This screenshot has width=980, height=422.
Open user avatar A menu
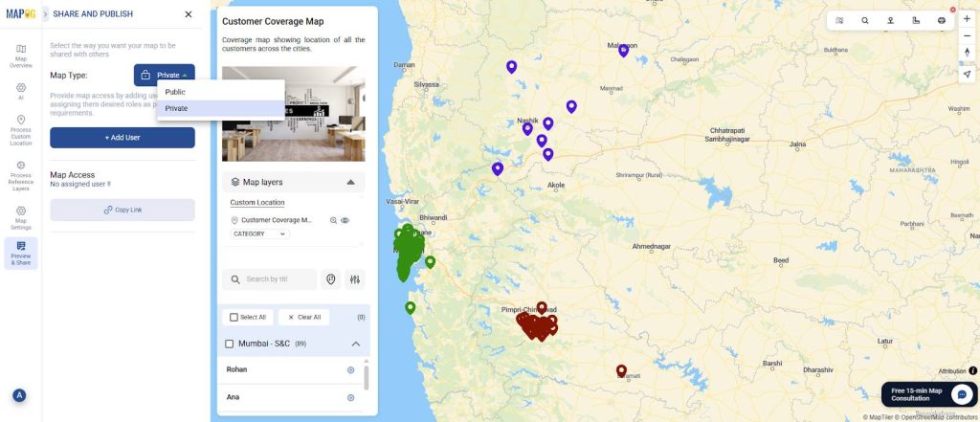pos(19,395)
